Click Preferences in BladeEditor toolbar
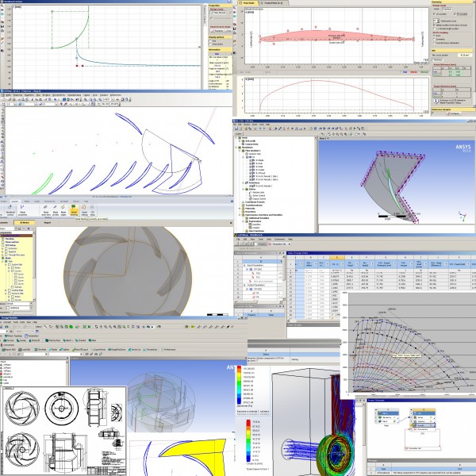476x476 pixels. click(x=168, y=350)
